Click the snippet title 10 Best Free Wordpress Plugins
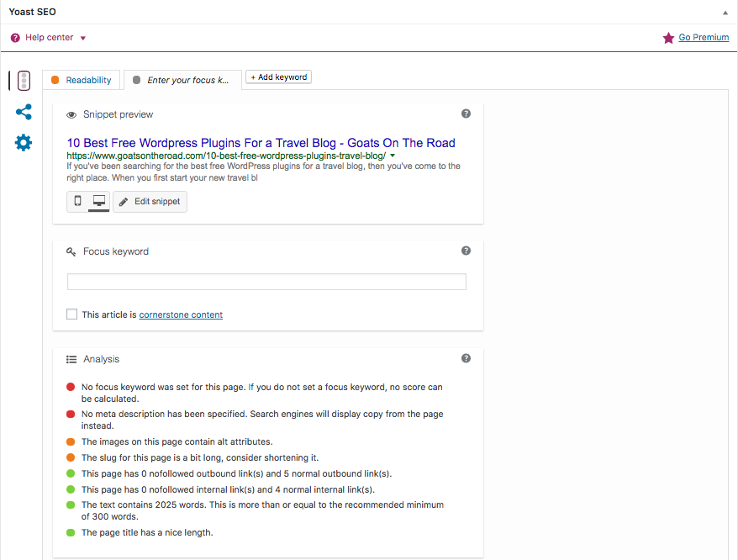This screenshot has height=560, width=738. [261, 143]
